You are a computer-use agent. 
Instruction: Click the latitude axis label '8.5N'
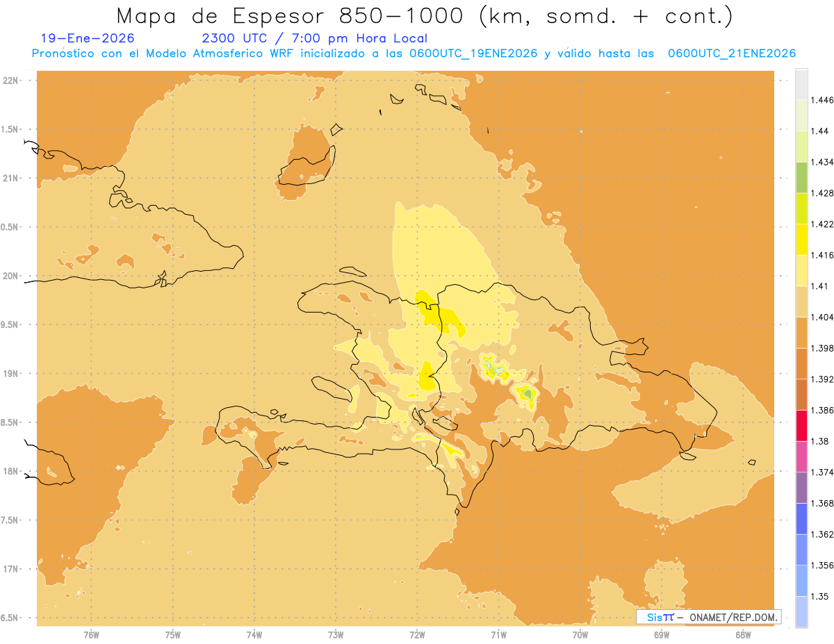coord(10,422)
